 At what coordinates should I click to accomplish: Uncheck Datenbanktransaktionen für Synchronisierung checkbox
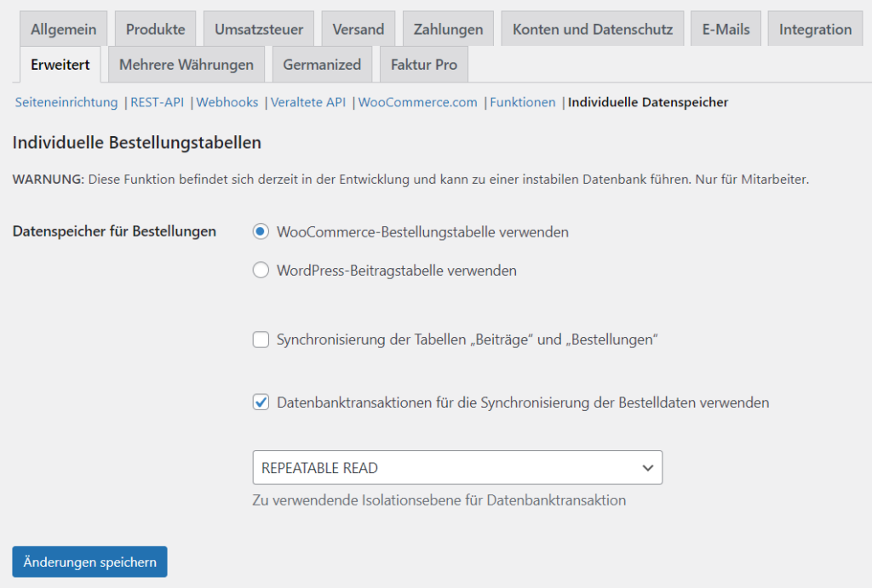pos(261,402)
